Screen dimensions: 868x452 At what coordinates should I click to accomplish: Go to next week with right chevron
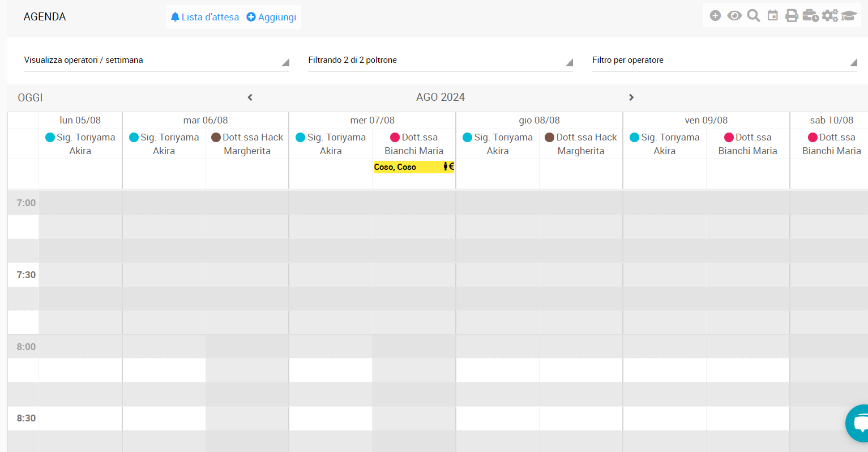631,97
